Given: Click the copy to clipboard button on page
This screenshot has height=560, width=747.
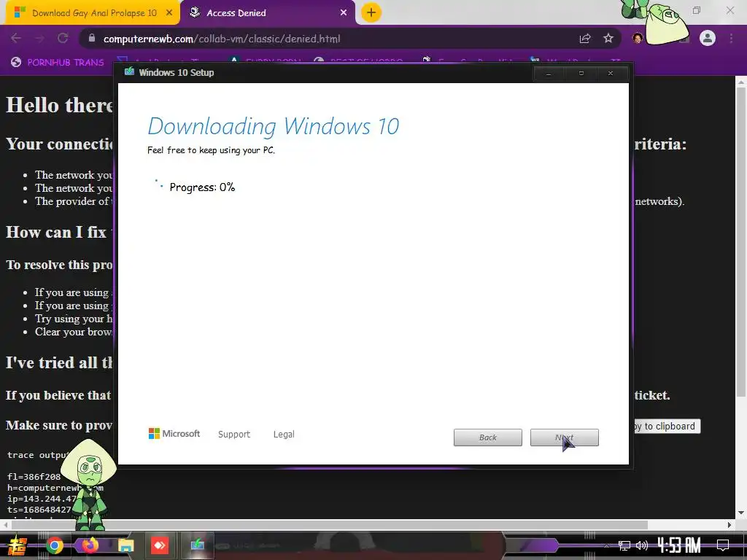Looking at the screenshot, I should tap(666, 426).
